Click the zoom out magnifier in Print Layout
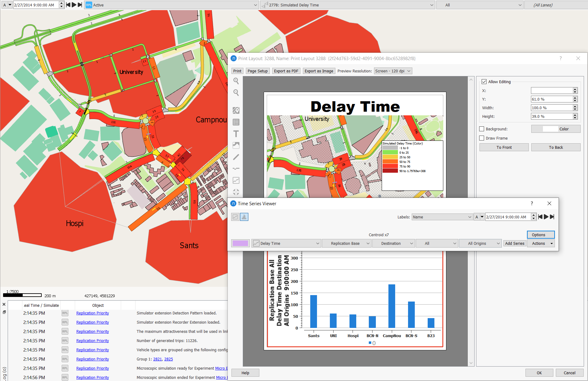Image resolution: width=588 pixels, height=381 pixels. tap(236, 92)
